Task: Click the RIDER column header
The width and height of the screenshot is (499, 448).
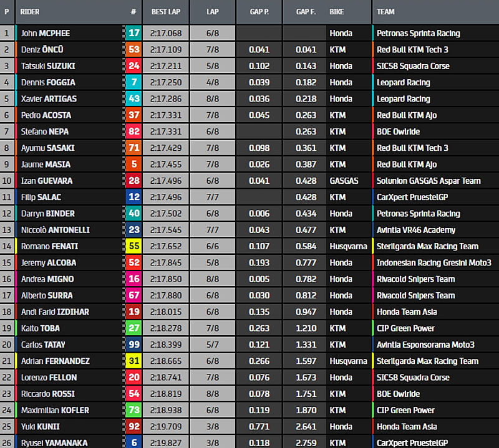Action: tap(30, 12)
